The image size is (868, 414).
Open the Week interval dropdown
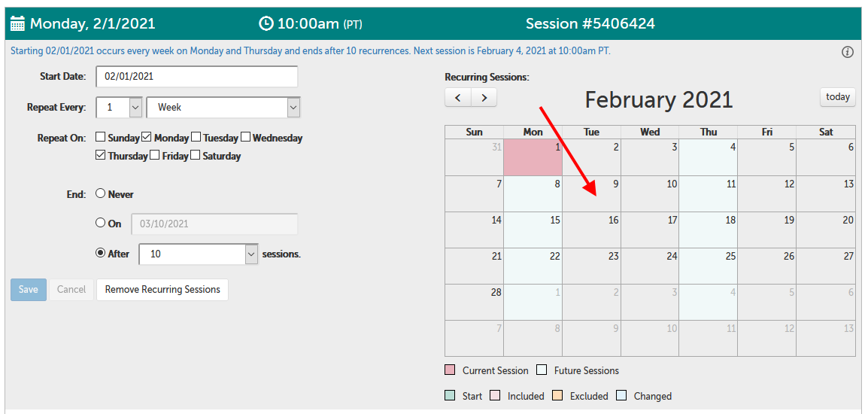tap(293, 108)
